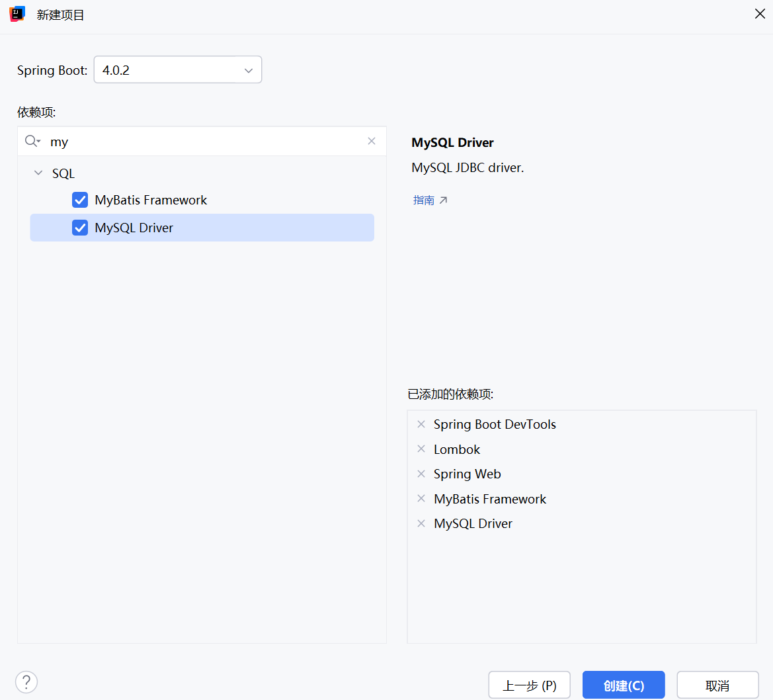Remove Spring Web from added dependencies
The image size is (773, 700).
421,474
